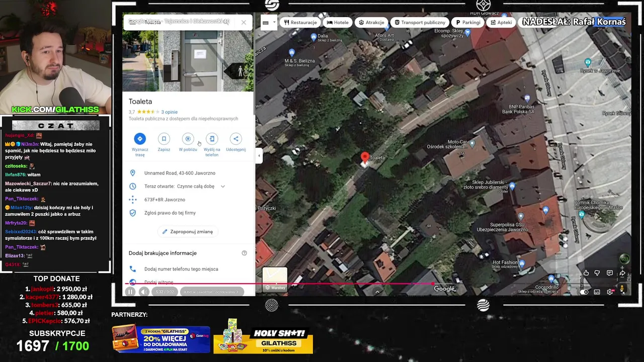Select the Restauracje filter chip
Image resolution: width=644 pixels, height=362 pixels.
[300, 22]
